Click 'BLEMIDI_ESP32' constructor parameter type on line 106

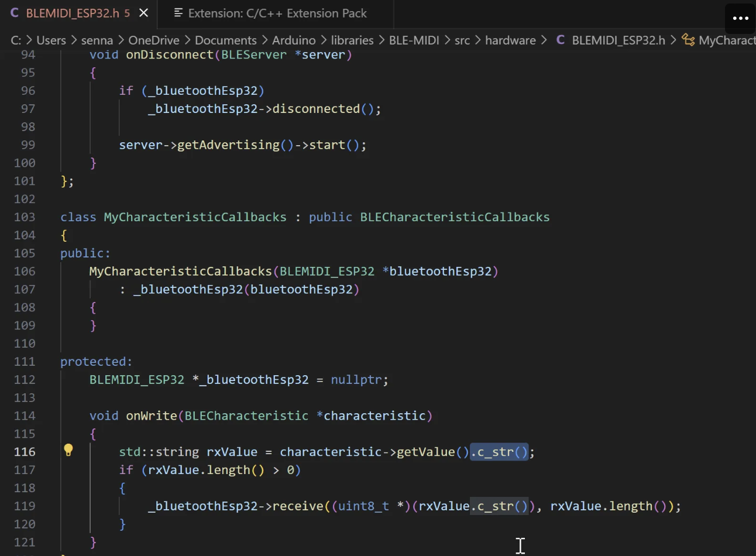pos(327,272)
